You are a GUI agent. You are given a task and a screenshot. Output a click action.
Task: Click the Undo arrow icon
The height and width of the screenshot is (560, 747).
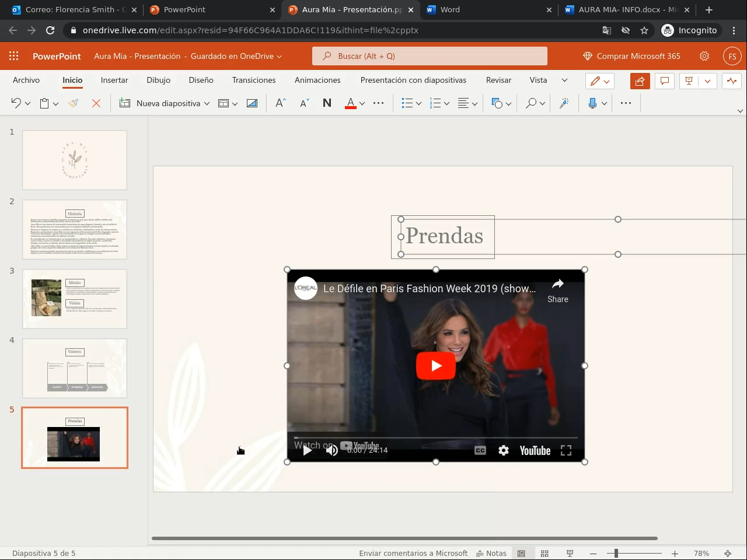[16, 103]
